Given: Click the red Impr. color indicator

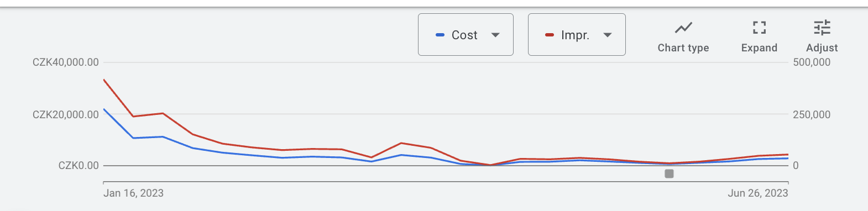Looking at the screenshot, I should pos(550,35).
